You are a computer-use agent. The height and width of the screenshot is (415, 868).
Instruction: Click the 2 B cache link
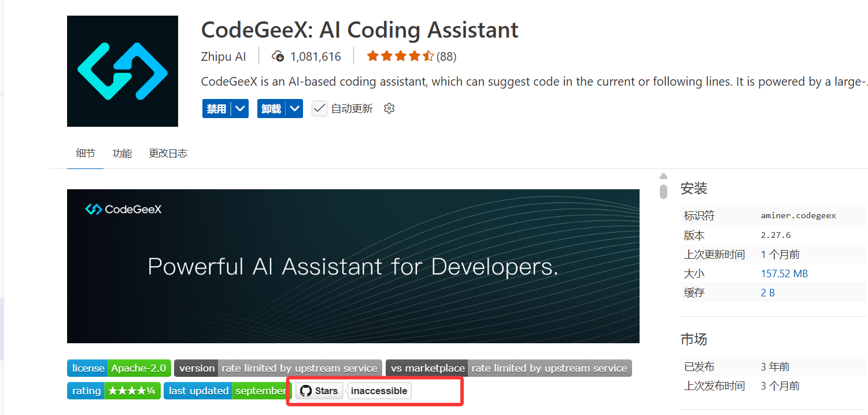click(x=768, y=293)
